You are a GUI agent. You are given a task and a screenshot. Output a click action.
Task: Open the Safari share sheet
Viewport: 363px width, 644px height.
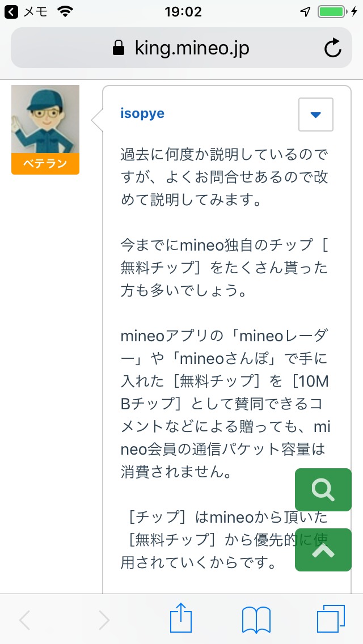[x=181, y=619]
